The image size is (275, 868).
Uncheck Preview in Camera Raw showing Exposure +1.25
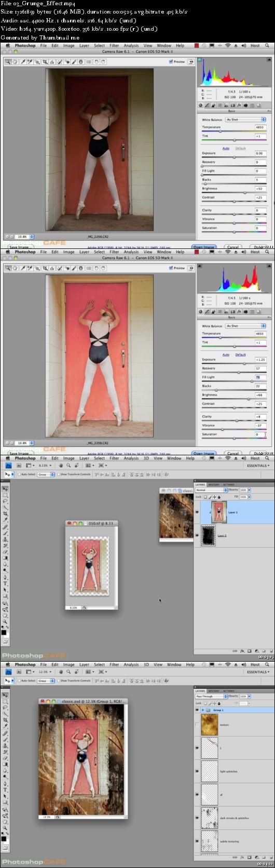171,268
